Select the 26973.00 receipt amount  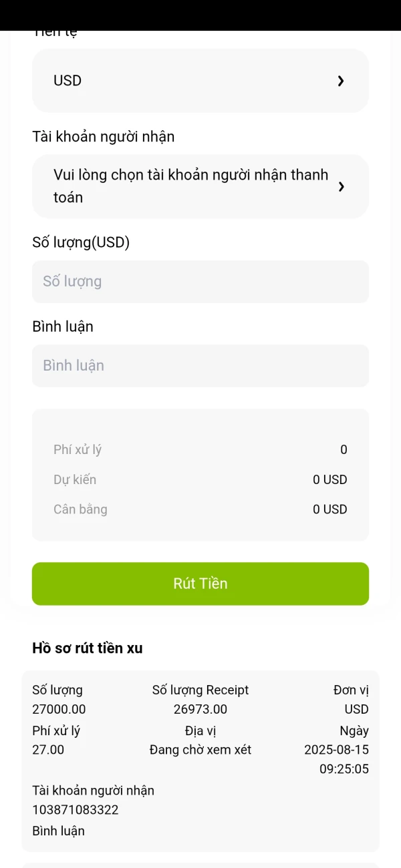coord(200,709)
